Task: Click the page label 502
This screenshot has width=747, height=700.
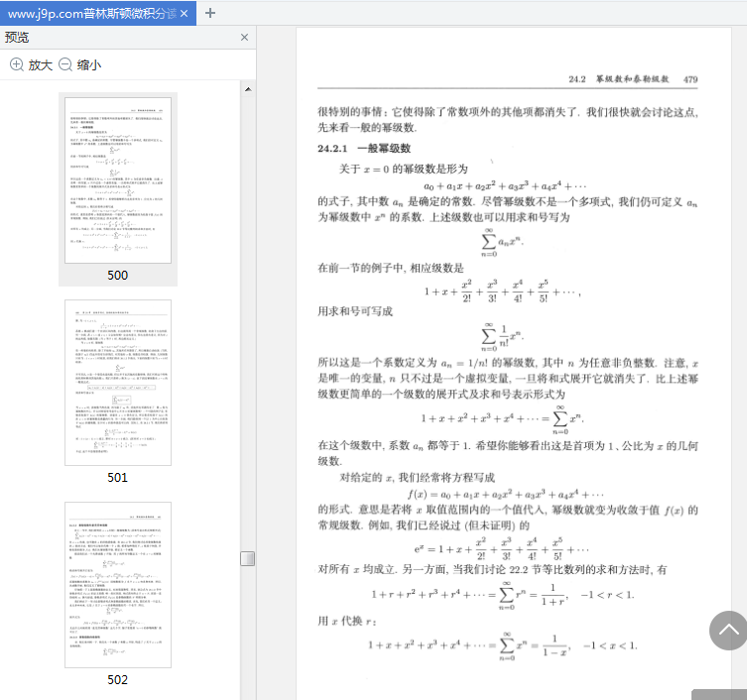Action: pos(117,679)
